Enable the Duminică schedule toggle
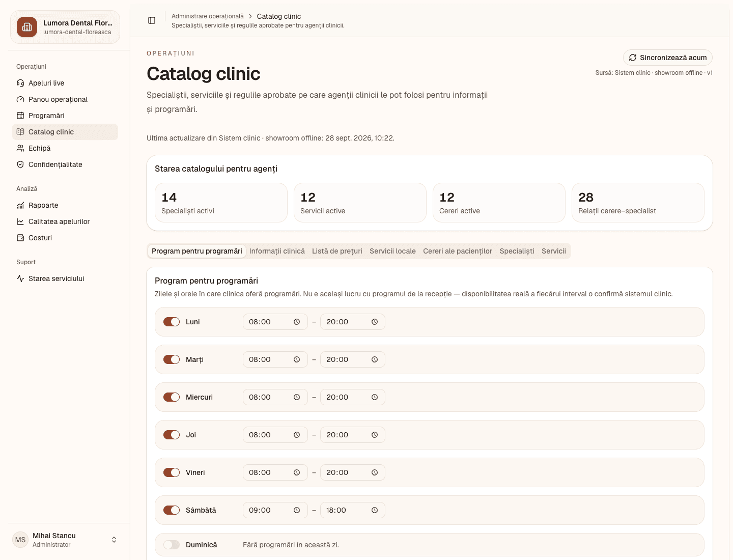The width and height of the screenshot is (733, 560). click(172, 545)
